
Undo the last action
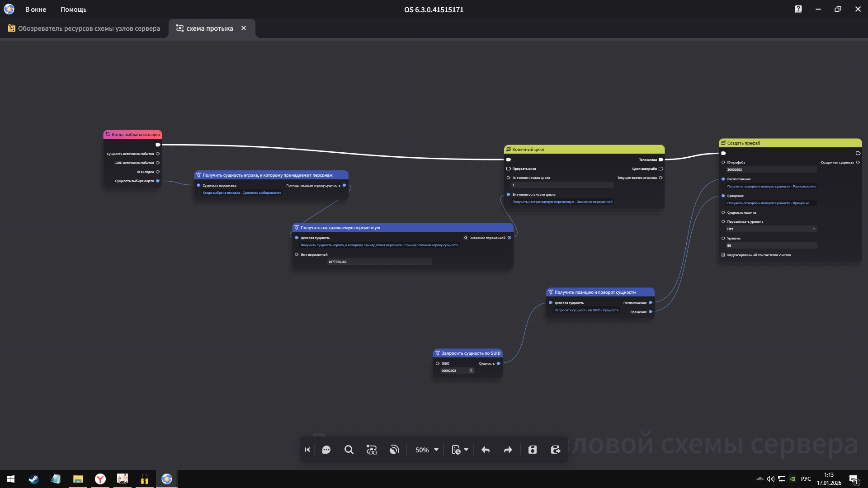click(486, 450)
